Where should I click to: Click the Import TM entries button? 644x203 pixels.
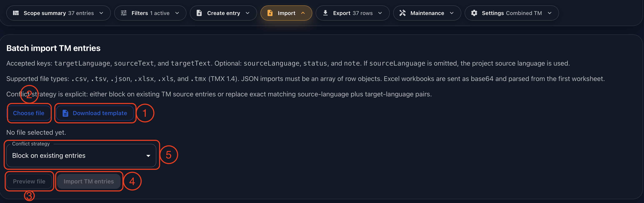89,181
